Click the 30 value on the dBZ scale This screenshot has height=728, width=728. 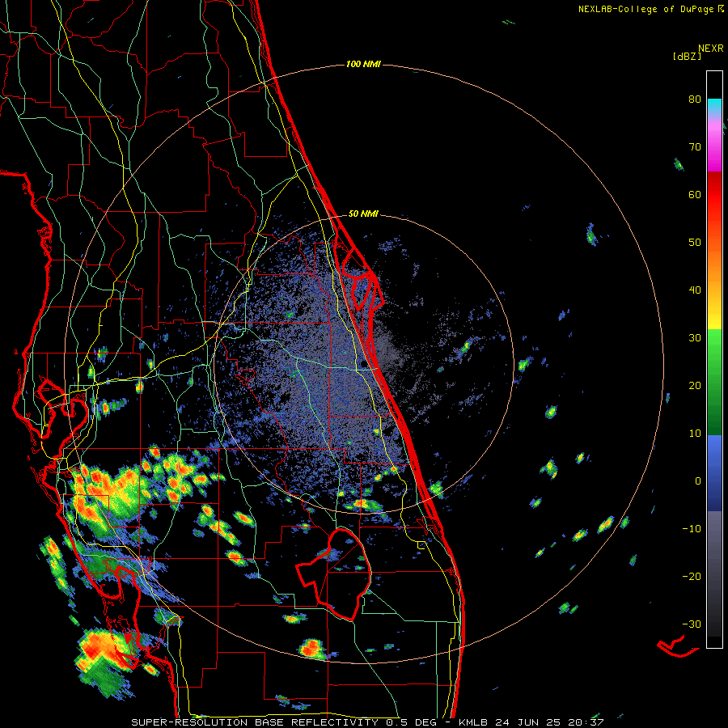pyautogui.click(x=695, y=337)
